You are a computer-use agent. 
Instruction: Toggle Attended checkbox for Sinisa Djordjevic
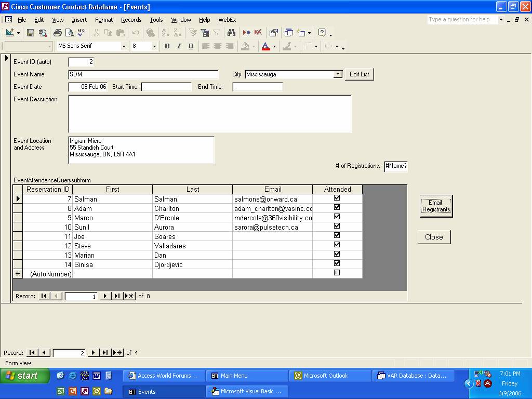[x=337, y=263]
